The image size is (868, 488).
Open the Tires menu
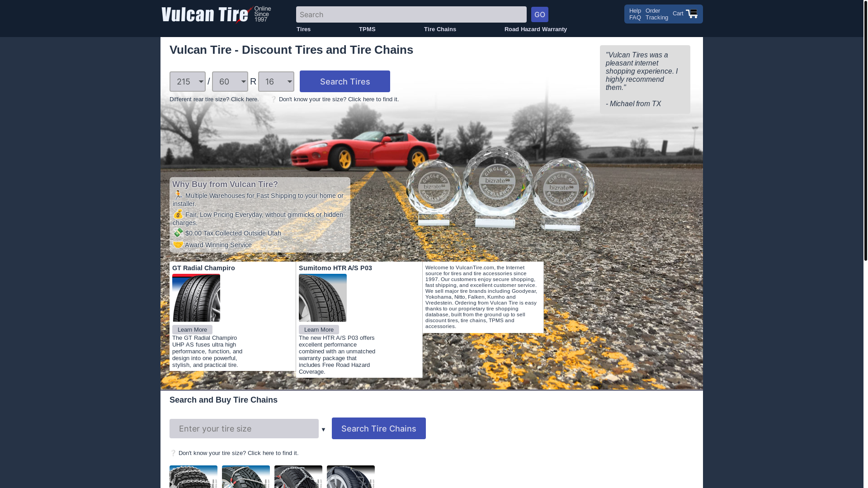coord(303,29)
